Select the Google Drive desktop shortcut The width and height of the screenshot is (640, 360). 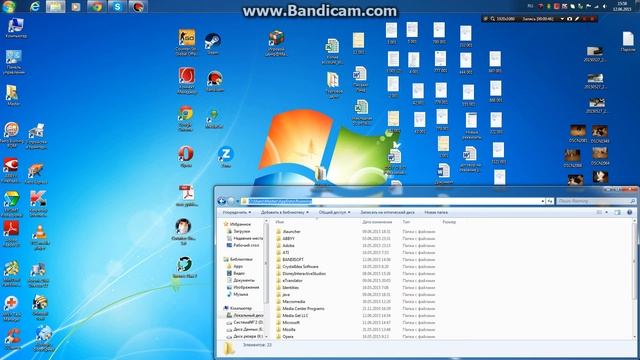coord(11,204)
